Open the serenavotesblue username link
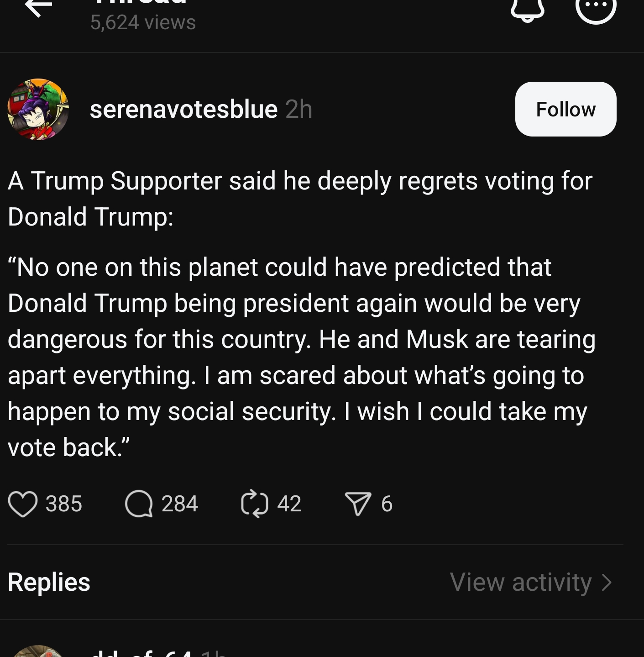The width and height of the screenshot is (644, 657). [x=183, y=109]
